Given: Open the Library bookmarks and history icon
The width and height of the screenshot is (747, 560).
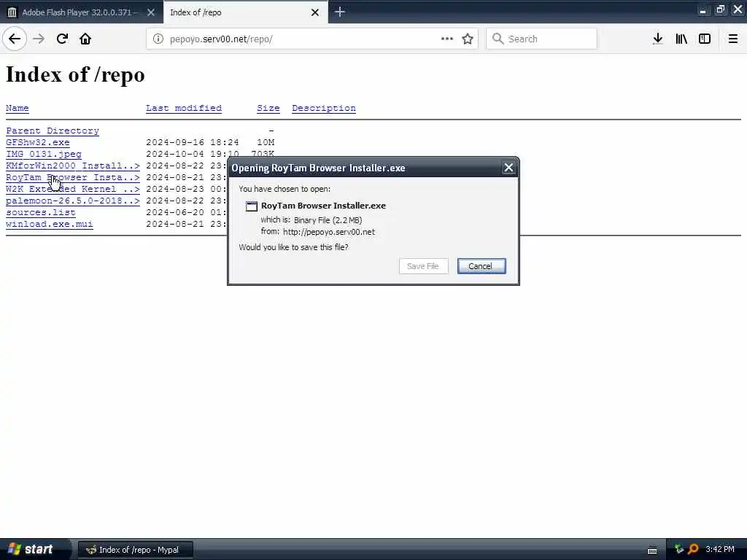Looking at the screenshot, I should [681, 39].
